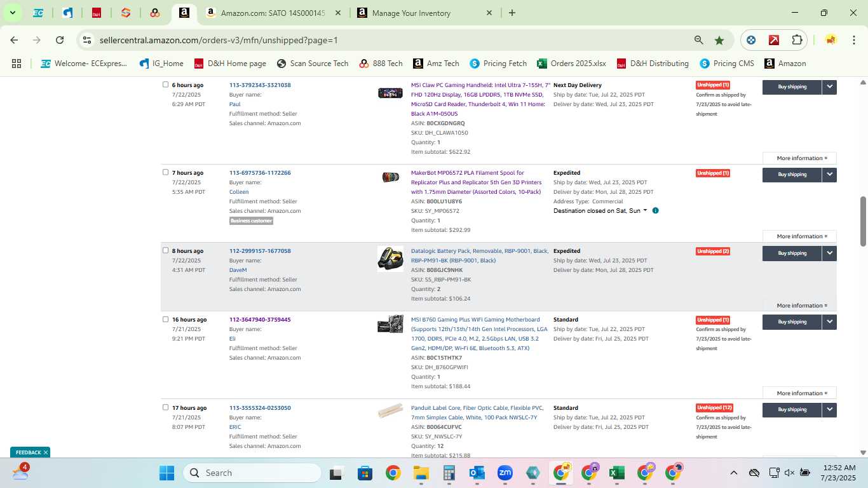
Task: Open Zoom from the taskbar
Action: 505,473
